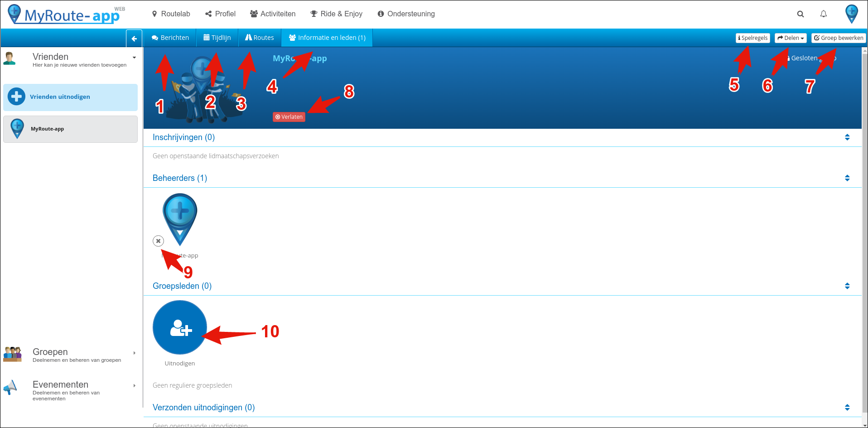Open the notifications bell
868x428 pixels.
click(824, 14)
